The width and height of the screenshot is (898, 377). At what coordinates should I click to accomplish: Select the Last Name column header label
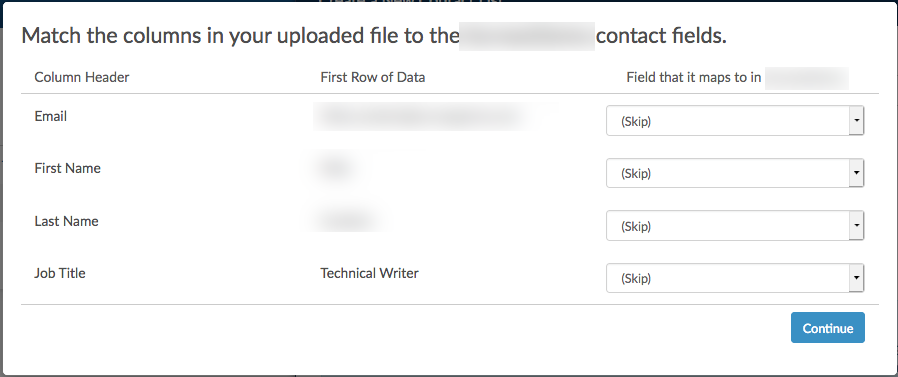click(x=66, y=221)
